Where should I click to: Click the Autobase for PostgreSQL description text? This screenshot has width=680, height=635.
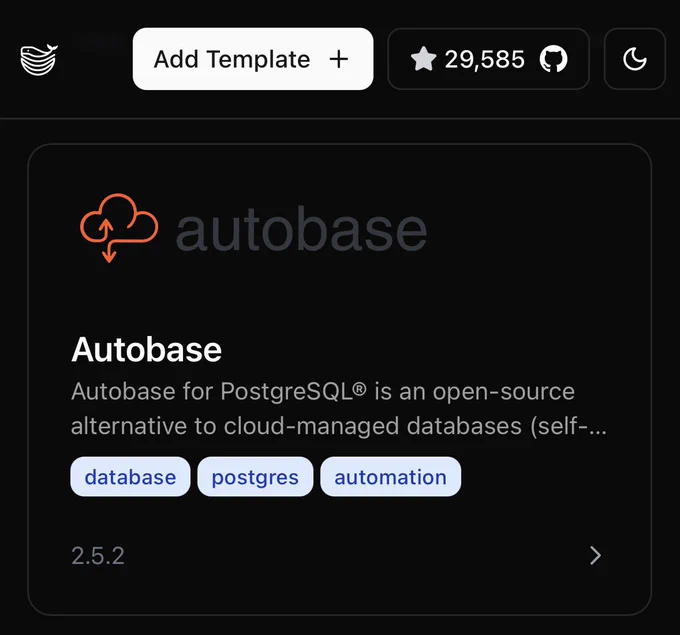point(339,409)
